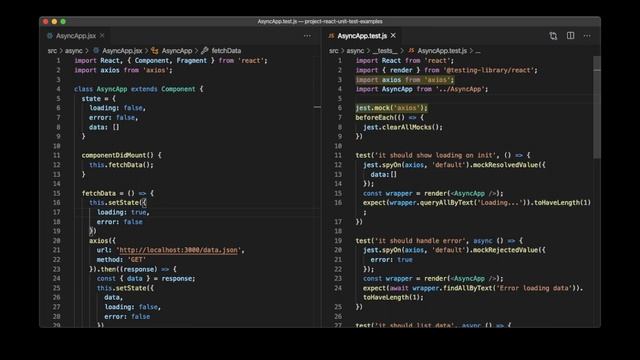Click fetchData breadcrumb symbol

click(x=226, y=51)
